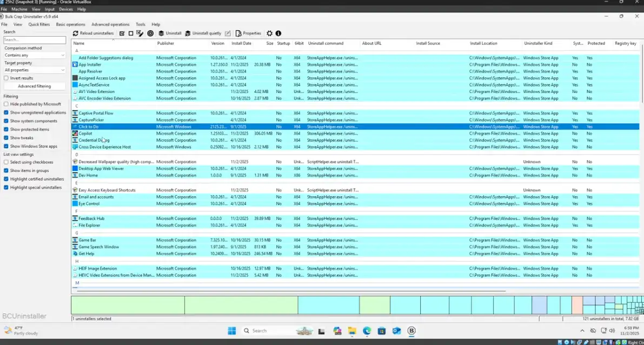Enable Hide published by Microsoft checkbox
The width and height of the screenshot is (644, 345).
coord(6,104)
